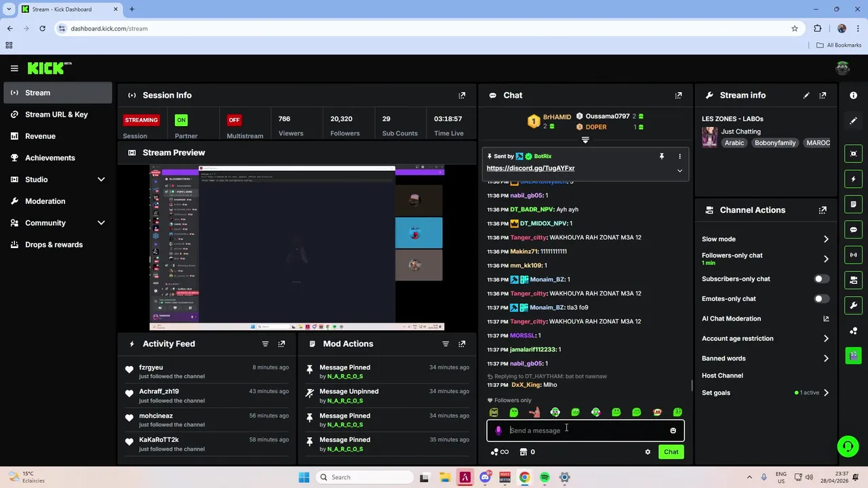
Task: Click the pencil icon in right sidebar
Action: click(853, 121)
